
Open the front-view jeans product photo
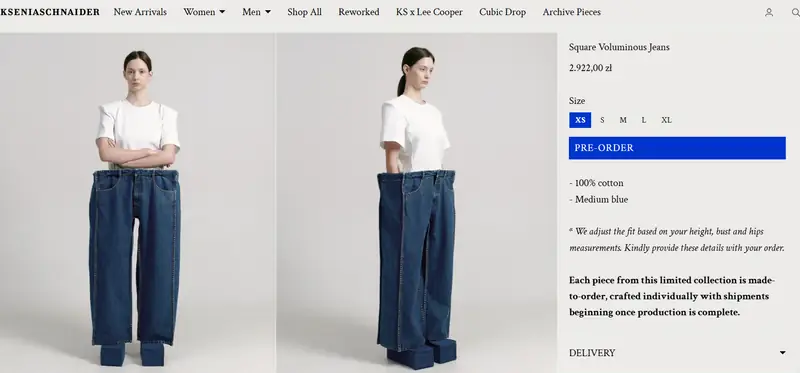pos(137,203)
